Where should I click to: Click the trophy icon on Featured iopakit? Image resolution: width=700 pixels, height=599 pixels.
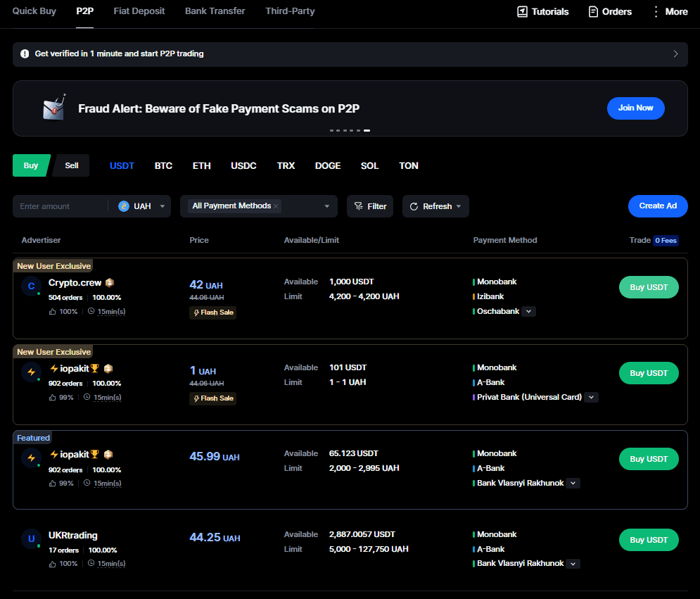(95, 454)
